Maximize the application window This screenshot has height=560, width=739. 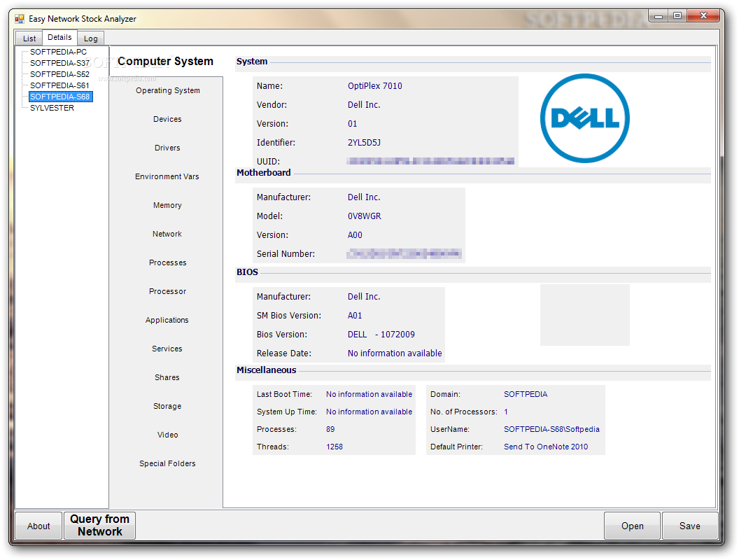coord(677,16)
